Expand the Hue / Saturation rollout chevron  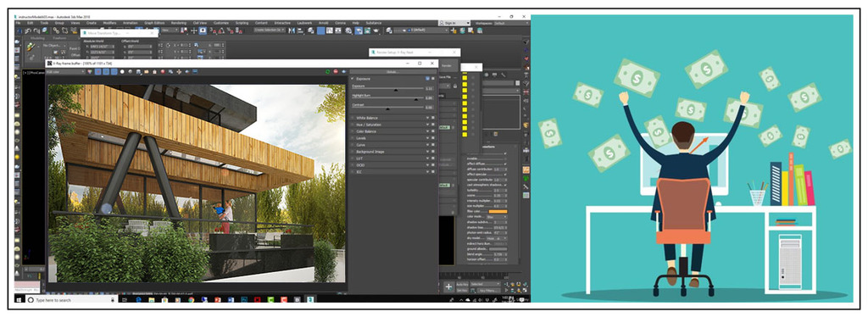427,125
